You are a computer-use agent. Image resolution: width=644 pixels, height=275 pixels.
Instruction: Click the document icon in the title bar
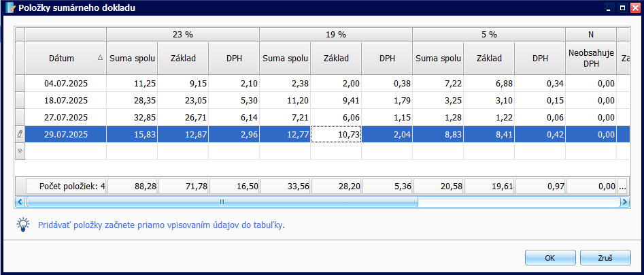[x=10, y=8]
